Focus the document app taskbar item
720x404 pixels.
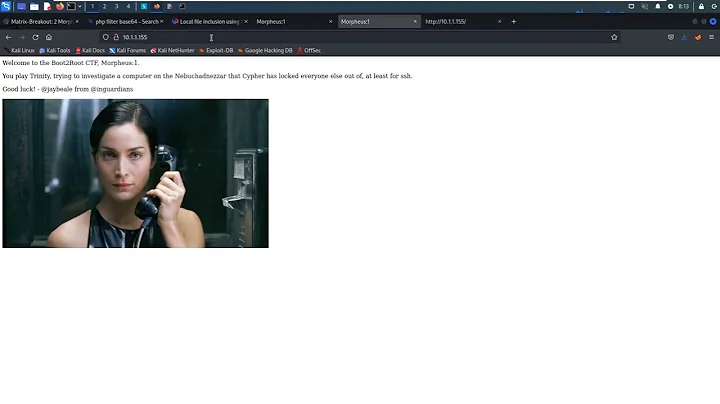pos(169,6)
